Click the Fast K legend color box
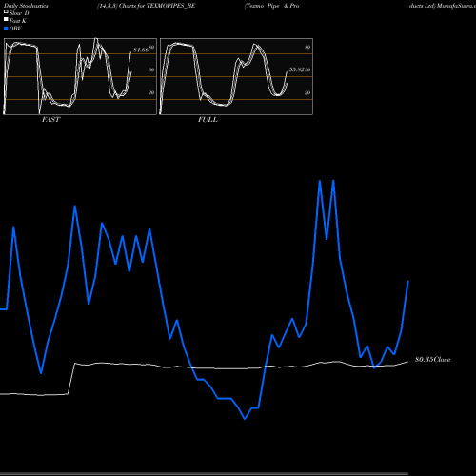The width and height of the screenshot is (476, 476). [x=6, y=20]
